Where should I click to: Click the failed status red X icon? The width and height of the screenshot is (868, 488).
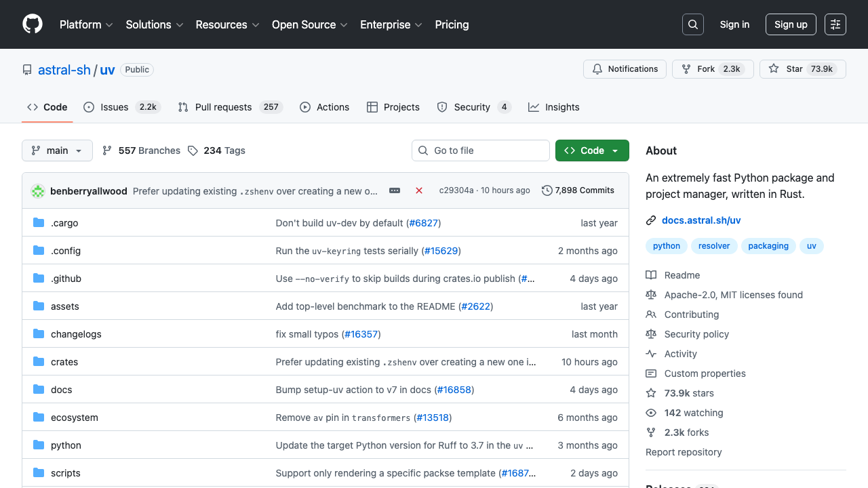click(x=419, y=190)
